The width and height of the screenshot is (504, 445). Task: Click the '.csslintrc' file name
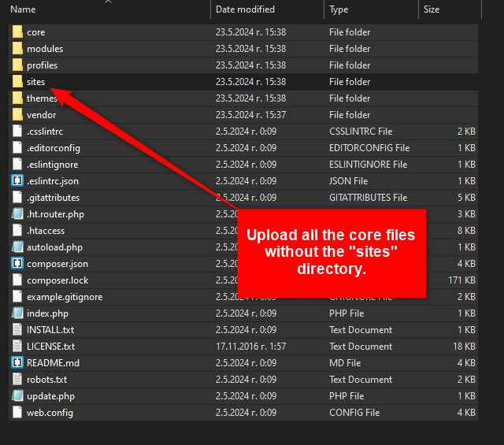click(x=45, y=132)
